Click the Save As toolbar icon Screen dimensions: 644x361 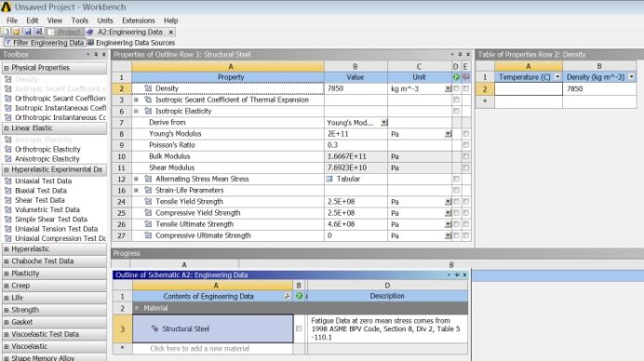38,32
